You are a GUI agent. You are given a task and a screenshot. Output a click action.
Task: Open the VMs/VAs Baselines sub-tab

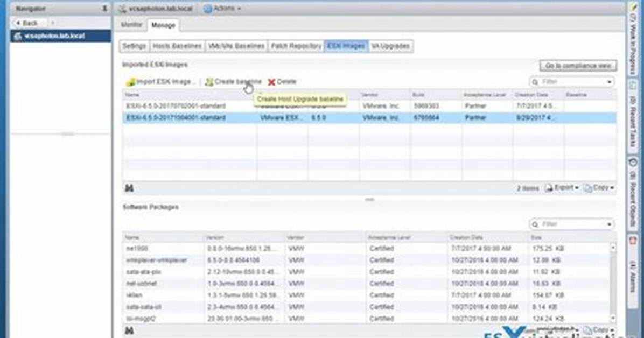[x=236, y=46]
